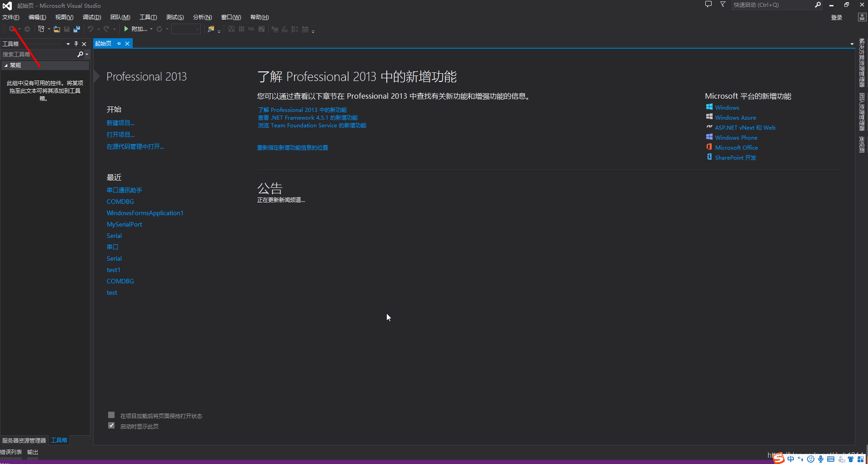Click the Undo arrow icon
The width and height of the screenshot is (868, 464).
[90, 29]
